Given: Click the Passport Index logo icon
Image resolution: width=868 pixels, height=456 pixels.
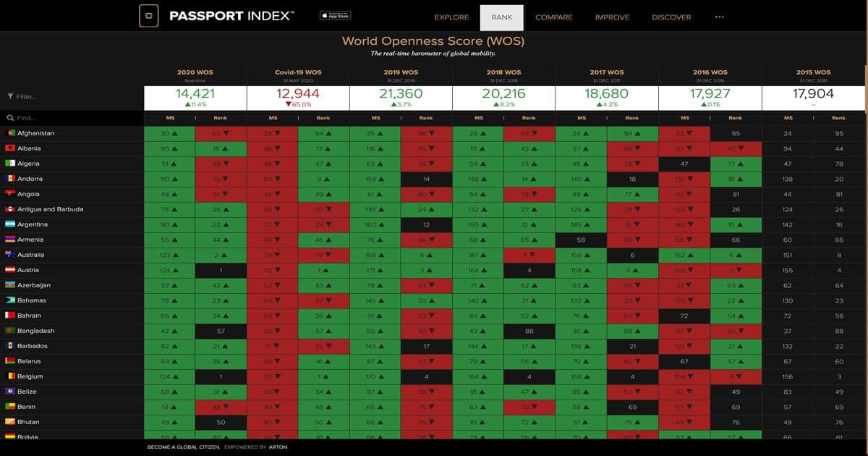Looking at the screenshot, I should coord(149,15).
